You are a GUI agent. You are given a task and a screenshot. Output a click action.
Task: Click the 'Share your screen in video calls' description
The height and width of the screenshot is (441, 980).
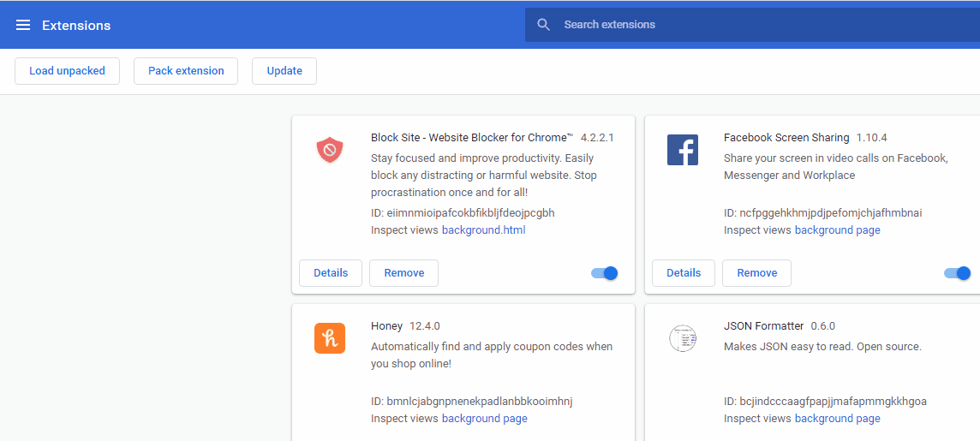click(836, 167)
